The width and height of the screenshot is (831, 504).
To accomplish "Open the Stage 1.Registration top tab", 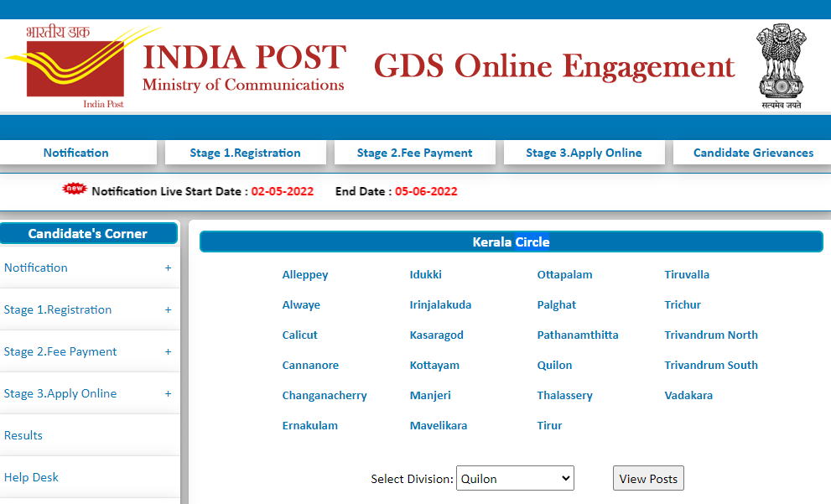I will point(246,153).
